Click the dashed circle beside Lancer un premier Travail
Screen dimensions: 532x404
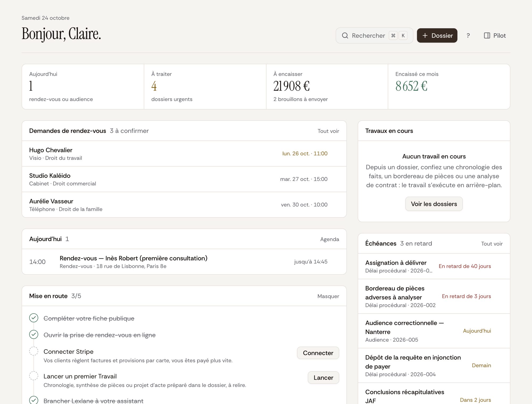pos(34,376)
